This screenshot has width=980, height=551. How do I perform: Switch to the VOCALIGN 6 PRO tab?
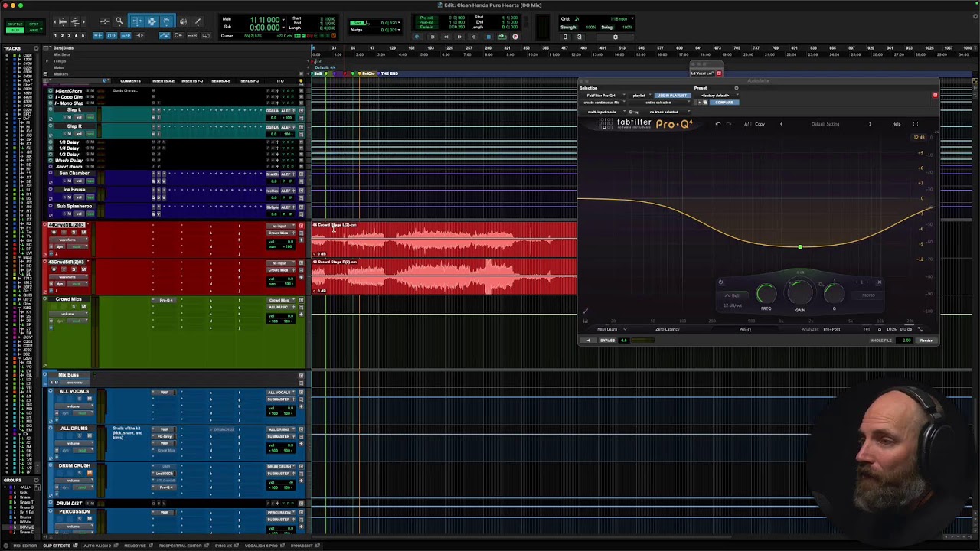[x=261, y=546]
